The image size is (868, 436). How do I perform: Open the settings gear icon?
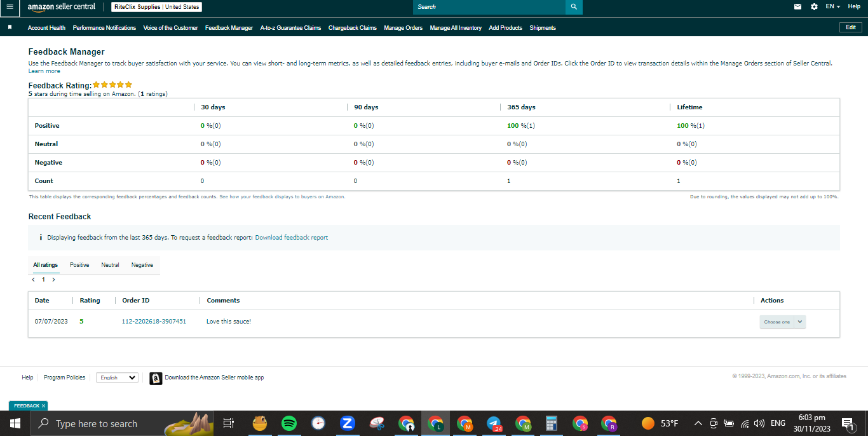815,7
